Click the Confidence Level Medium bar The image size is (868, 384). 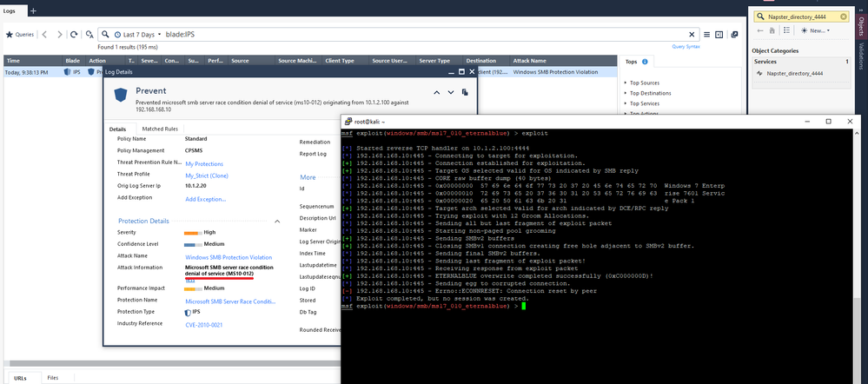pos(193,245)
